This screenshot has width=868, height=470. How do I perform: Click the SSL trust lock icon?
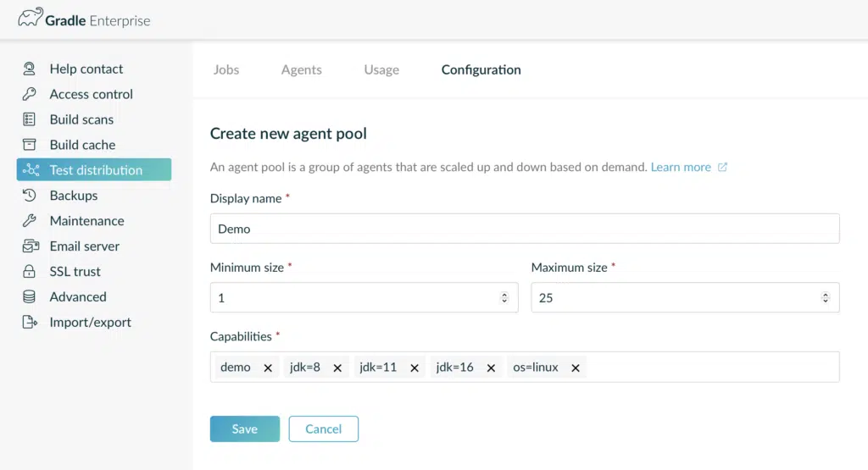pyautogui.click(x=30, y=272)
